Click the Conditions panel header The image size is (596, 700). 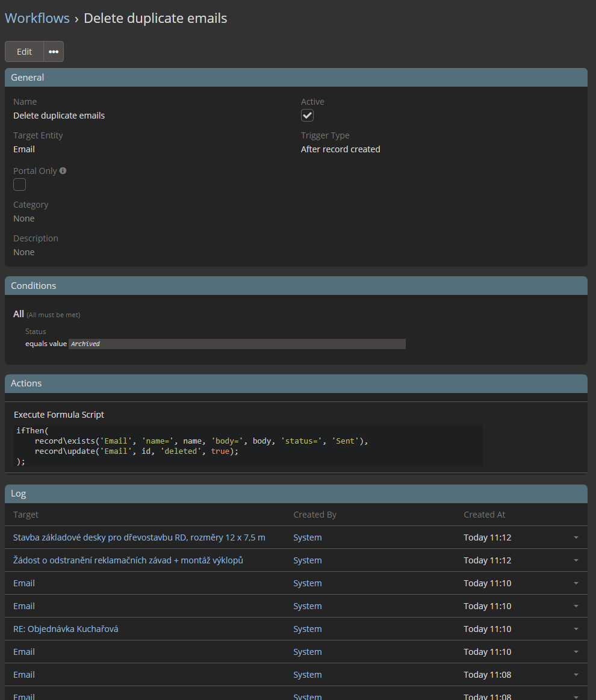pos(296,286)
